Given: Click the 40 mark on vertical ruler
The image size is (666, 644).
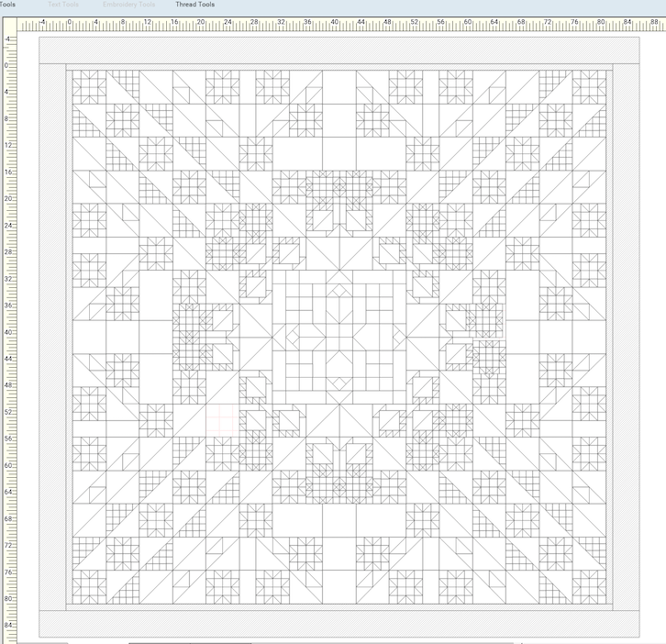Looking at the screenshot, I should (x=7, y=332).
